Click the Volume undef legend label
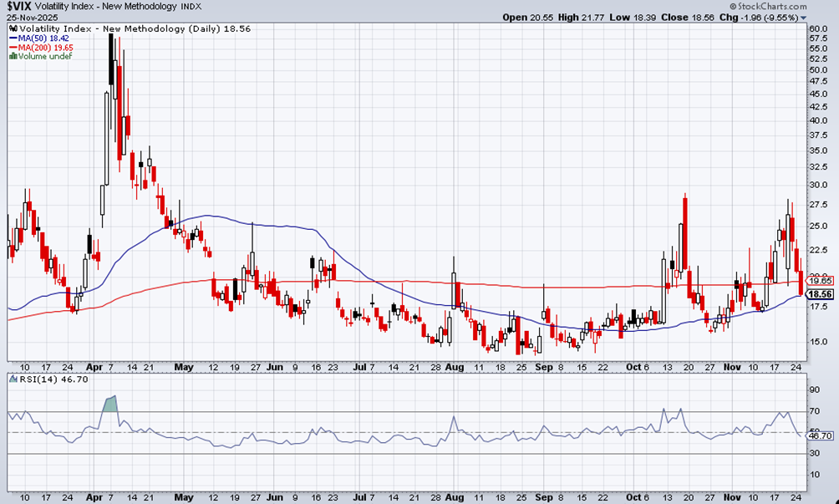The image size is (839, 504). point(45,56)
